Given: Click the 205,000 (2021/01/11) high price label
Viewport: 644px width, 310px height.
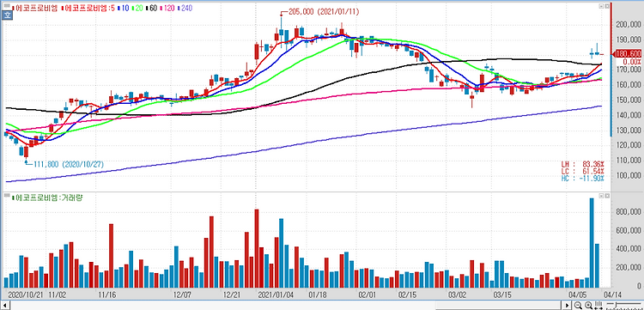Looking at the screenshot, I should (x=324, y=12).
